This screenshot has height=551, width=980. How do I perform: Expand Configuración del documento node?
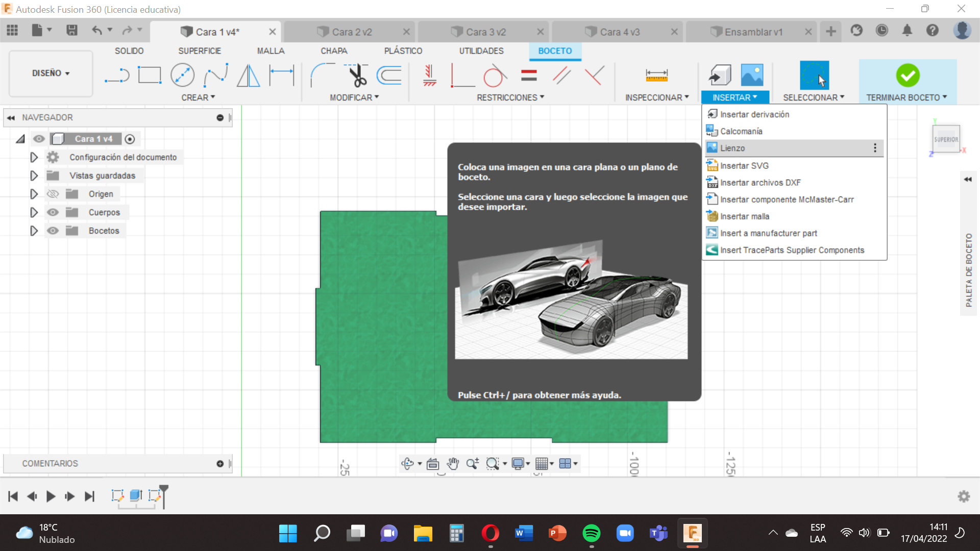click(x=34, y=157)
